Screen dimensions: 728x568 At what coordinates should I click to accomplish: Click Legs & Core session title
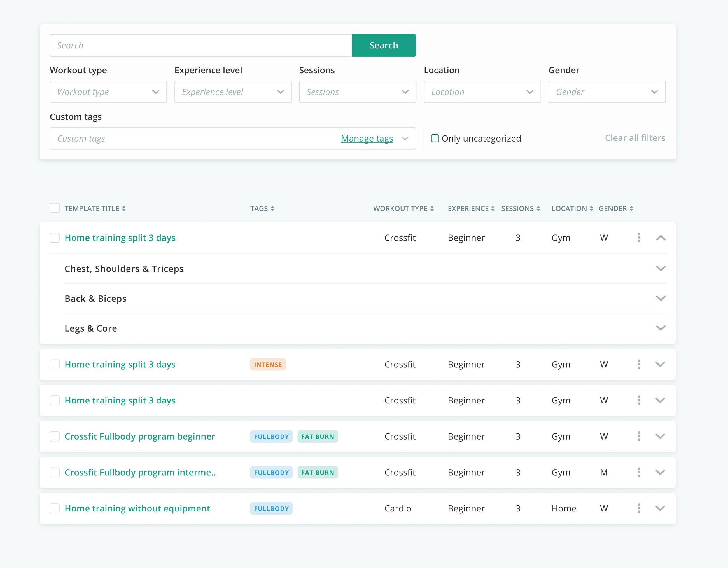91,328
